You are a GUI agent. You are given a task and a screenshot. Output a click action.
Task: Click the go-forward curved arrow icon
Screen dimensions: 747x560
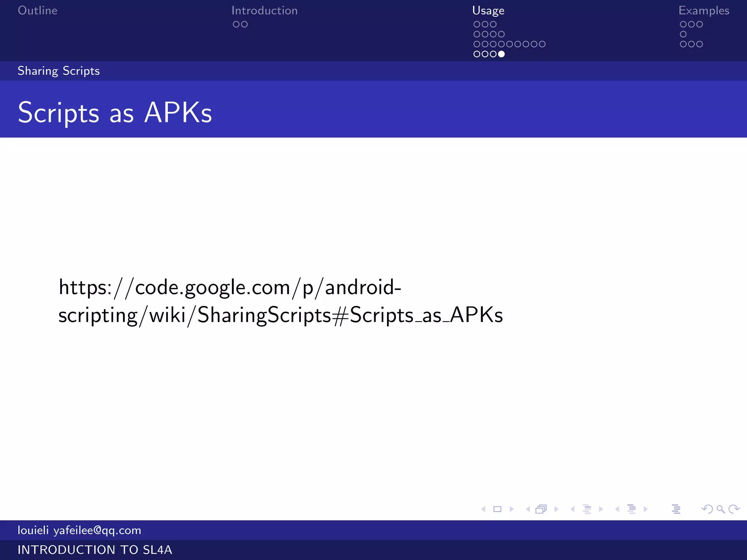click(x=734, y=509)
